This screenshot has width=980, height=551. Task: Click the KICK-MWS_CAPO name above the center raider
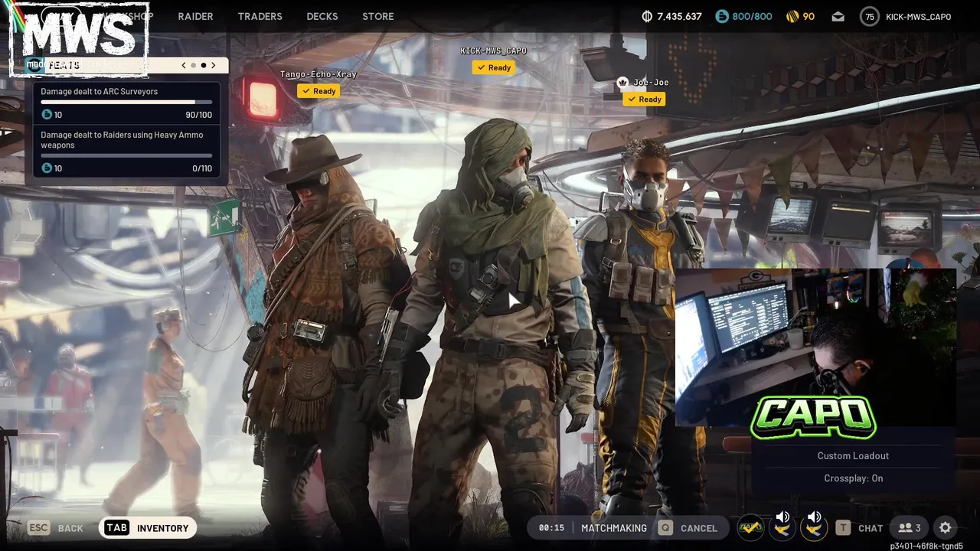tap(493, 51)
